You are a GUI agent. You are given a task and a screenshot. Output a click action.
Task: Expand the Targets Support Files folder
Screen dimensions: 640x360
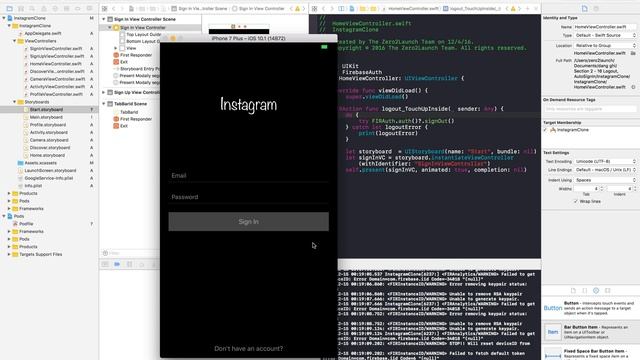9,254
